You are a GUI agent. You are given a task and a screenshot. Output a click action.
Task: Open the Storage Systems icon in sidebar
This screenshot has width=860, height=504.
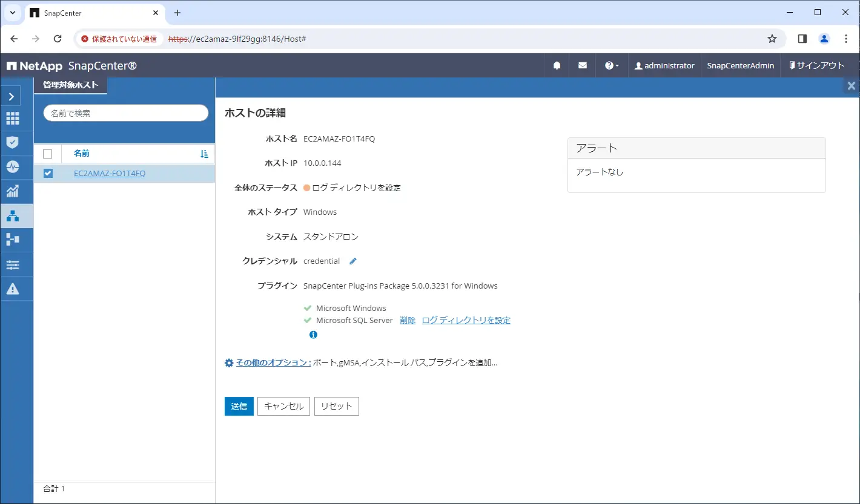13,240
